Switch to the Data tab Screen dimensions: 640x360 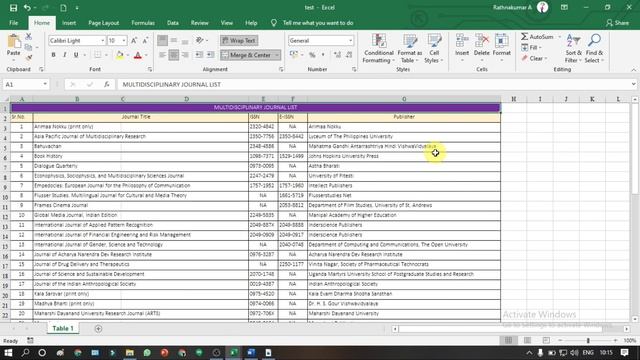point(173,23)
